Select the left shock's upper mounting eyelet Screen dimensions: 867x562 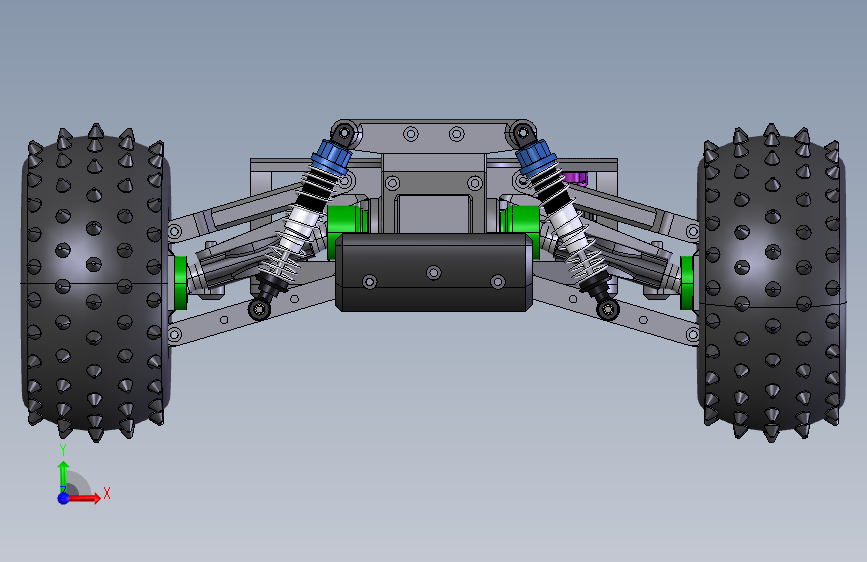(344, 133)
